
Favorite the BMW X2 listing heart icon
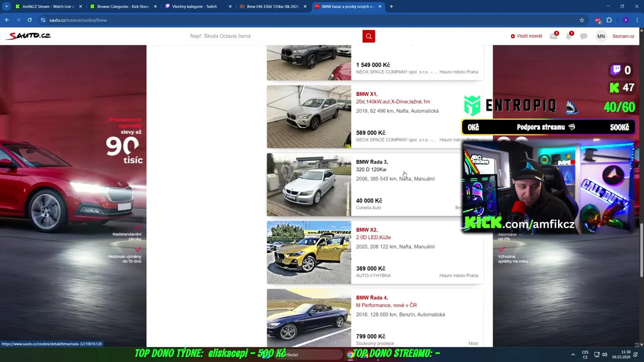tap(343, 229)
